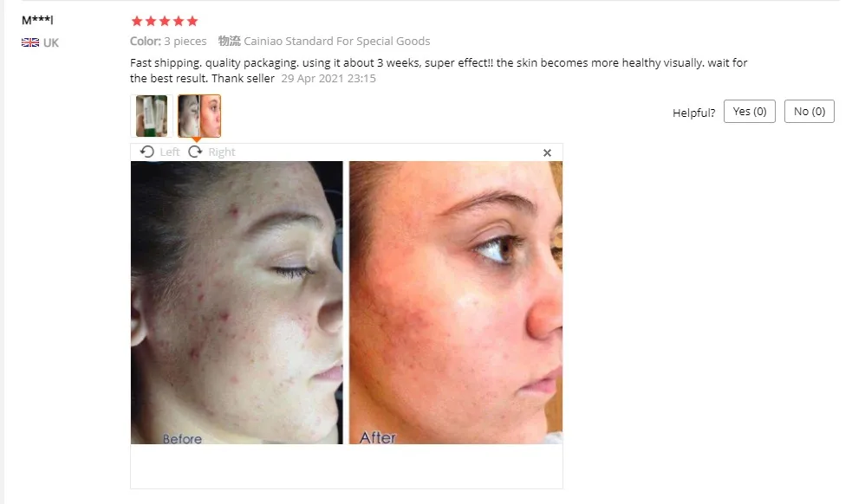Image resolution: width=852 pixels, height=504 pixels.
Task: Click the UK flag icon
Action: pos(30,42)
